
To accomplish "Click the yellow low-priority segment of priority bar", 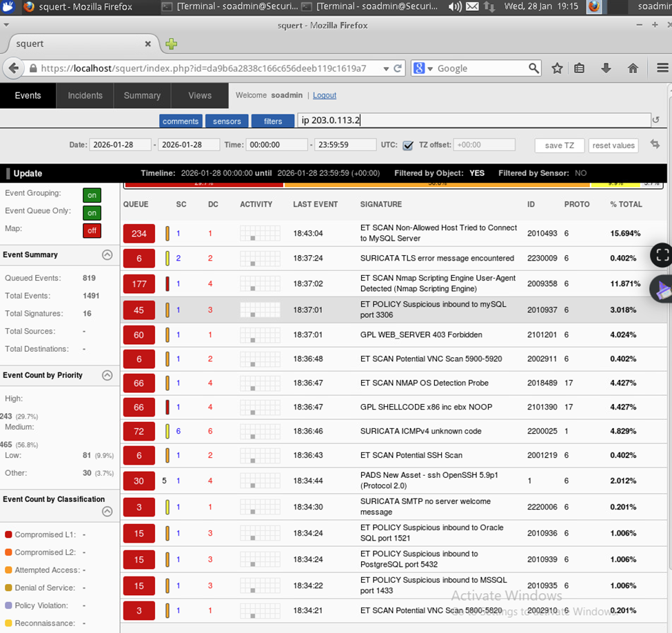I will pyautogui.click(x=615, y=184).
